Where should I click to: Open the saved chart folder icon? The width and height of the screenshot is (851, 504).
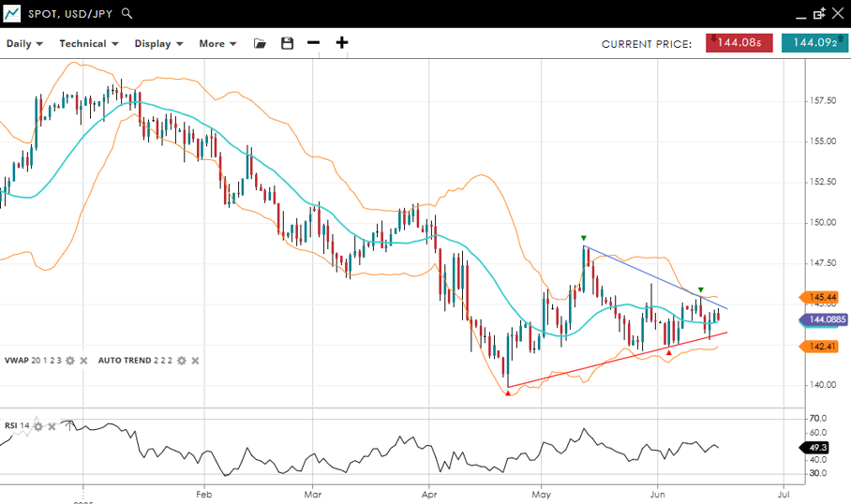tap(260, 43)
